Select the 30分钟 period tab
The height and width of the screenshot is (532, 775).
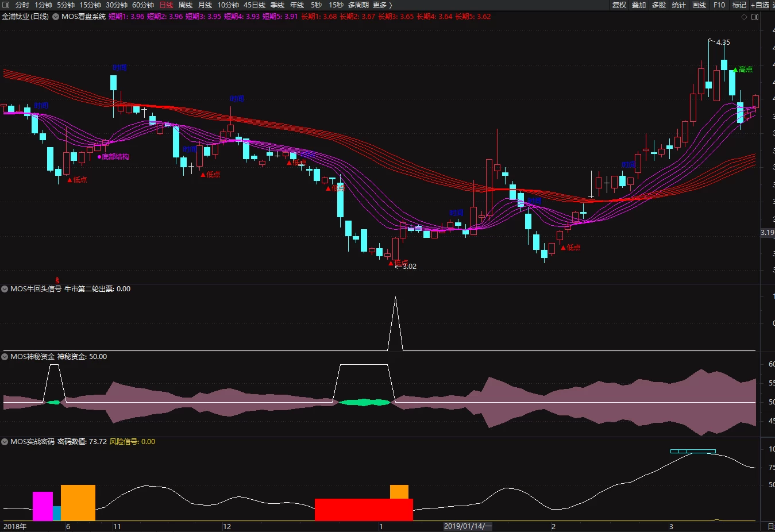click(x=117, y=5)
